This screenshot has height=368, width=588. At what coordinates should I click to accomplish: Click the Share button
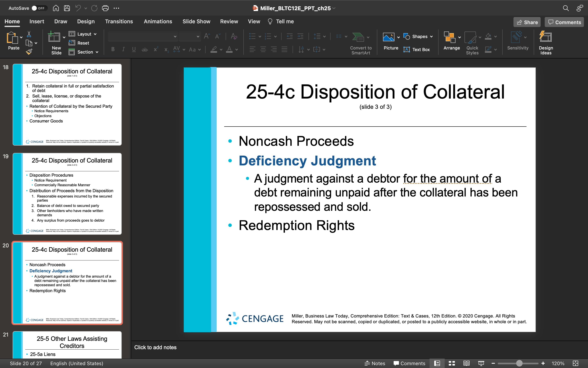(x=527, y=22)
